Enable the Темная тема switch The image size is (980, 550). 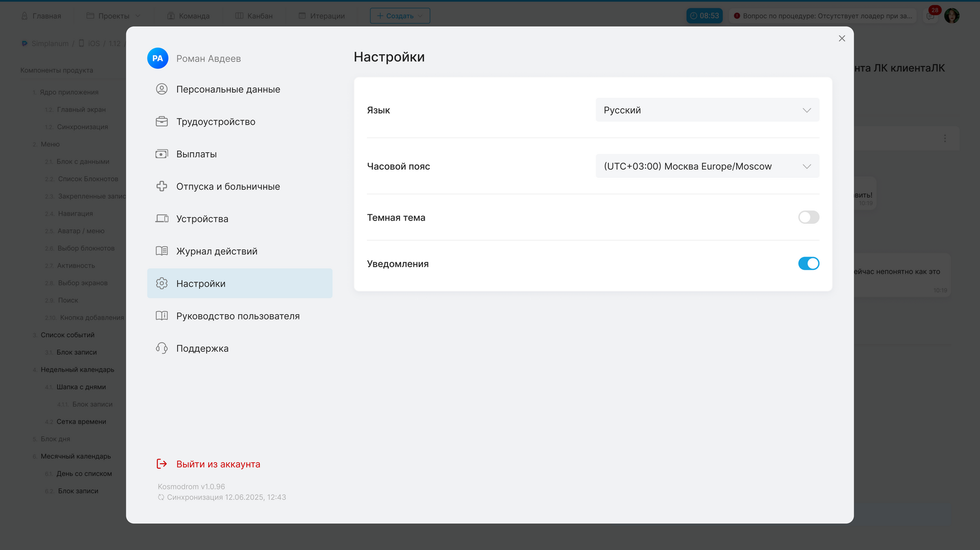pos(808,218)
